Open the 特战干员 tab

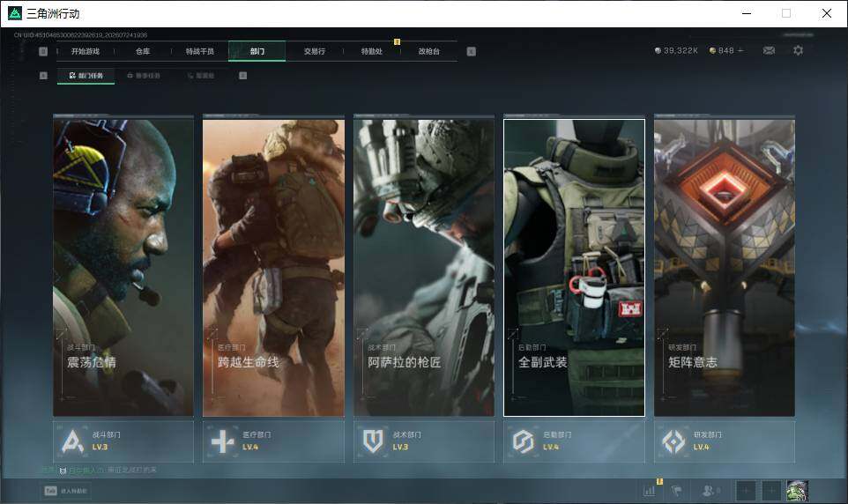200,51
